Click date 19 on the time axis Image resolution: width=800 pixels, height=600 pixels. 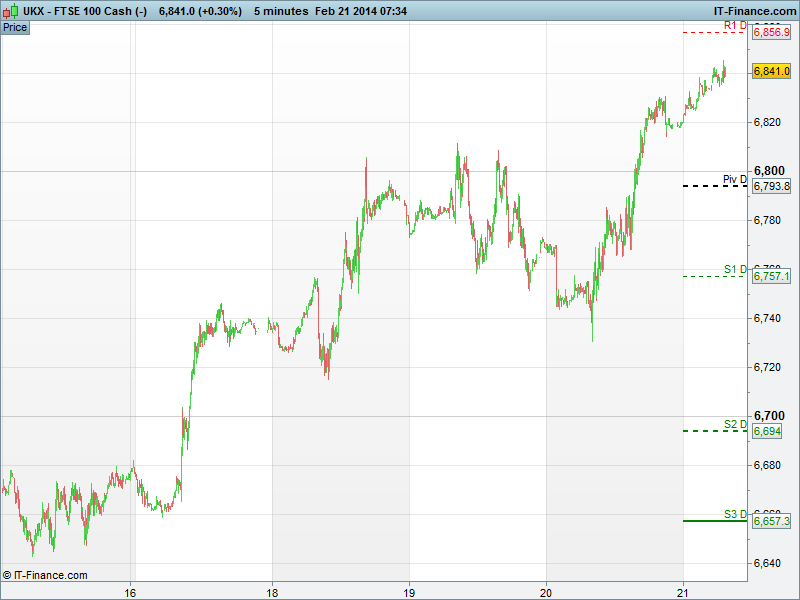[x=409, y=592]
